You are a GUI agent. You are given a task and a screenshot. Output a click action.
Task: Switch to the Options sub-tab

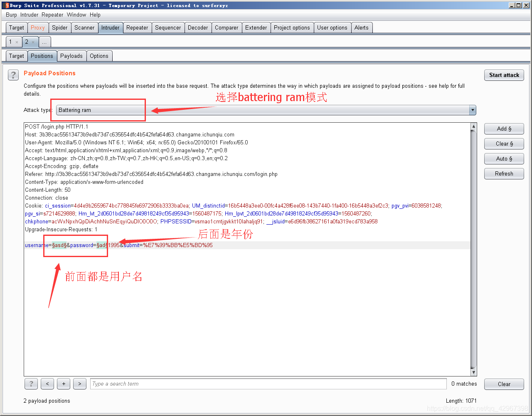(x=99, y=56)
